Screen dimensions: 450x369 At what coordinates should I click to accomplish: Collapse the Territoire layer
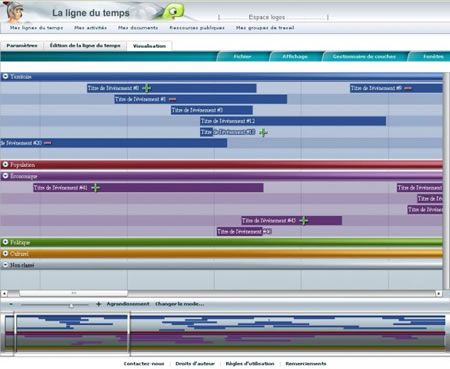click(5, 76)
